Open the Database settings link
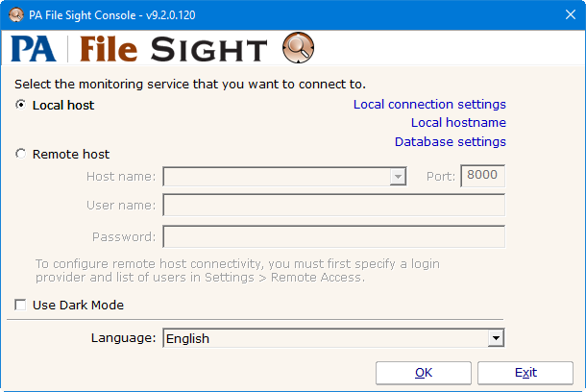Viewport: 586px width, 392px height. tap(450, 142)
